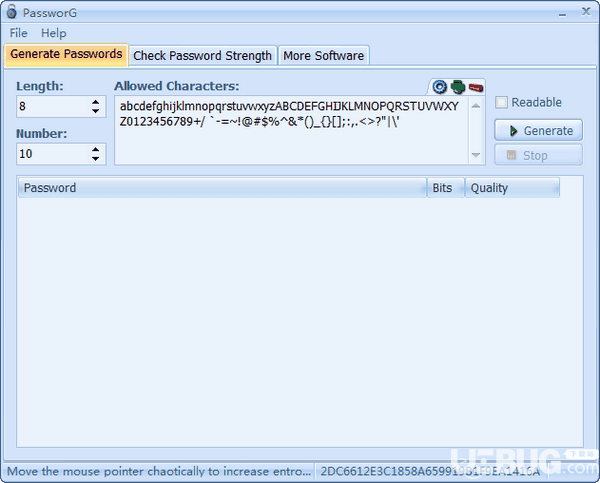This screenshot has width=600, height=483.
Task: Click the status bar message about mouse entropy
Action: pos(159,471)
